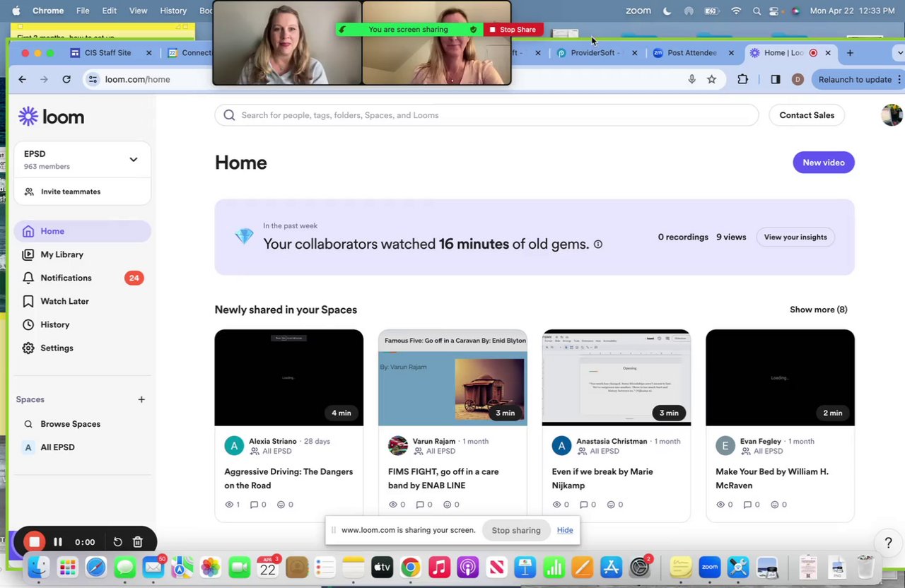905x588 pixels.
Task: Click the search magnifier icon in Loom search bar
Action: pyautogui.click(x=229, y=115)
